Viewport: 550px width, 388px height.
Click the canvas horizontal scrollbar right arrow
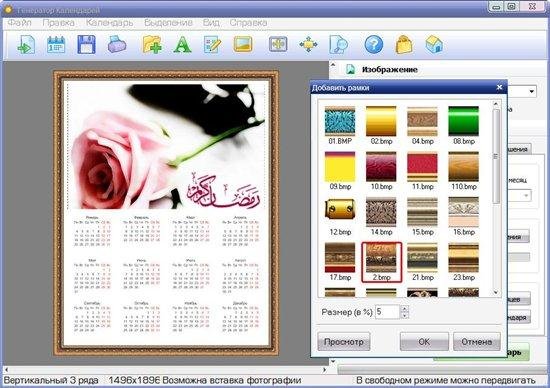(324, 369)
